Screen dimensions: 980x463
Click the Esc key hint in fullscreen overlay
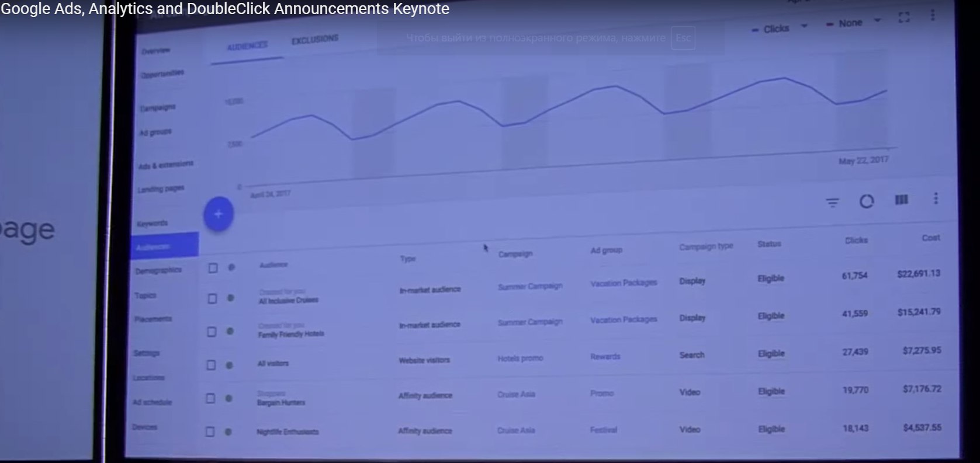pos(683,38)
